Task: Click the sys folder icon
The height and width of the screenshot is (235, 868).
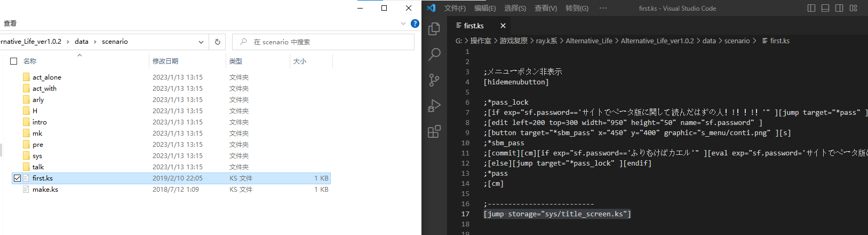Action: (27, 155)
